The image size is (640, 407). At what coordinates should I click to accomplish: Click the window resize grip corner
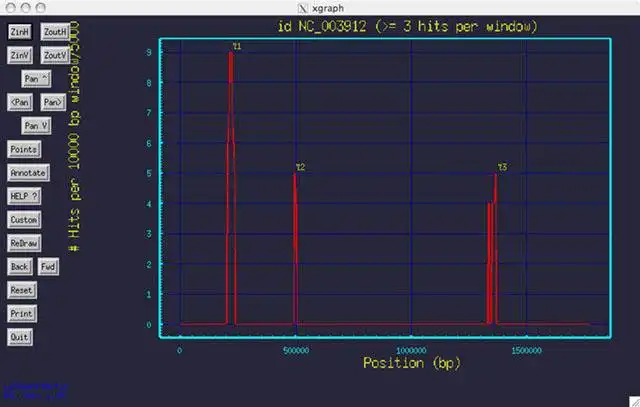pyautogui.click(x=634, y=401)
